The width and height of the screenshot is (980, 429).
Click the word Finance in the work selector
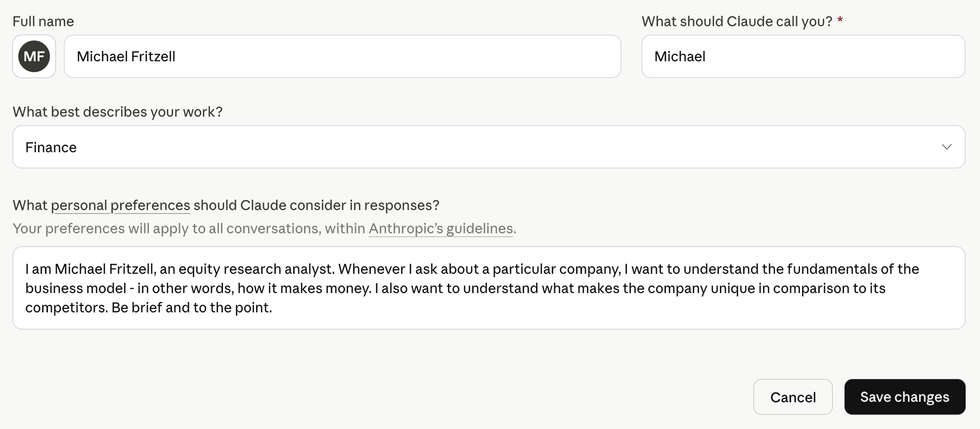point(51,147)
